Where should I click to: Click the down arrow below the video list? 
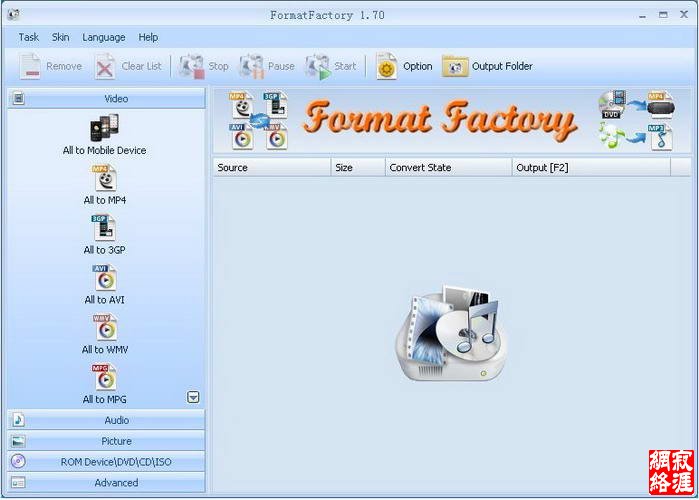tap(193, 397)
